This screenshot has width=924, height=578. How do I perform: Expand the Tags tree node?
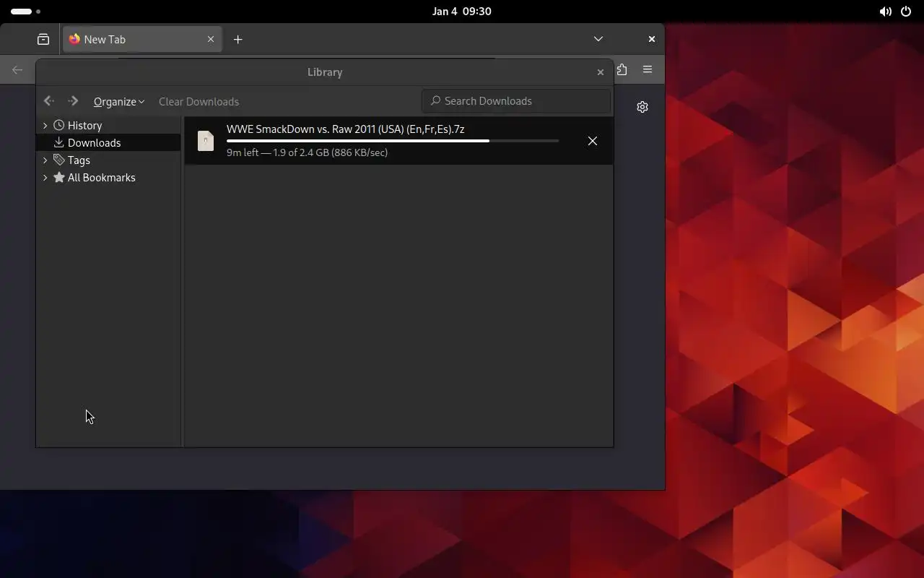[x=45, y=160]
